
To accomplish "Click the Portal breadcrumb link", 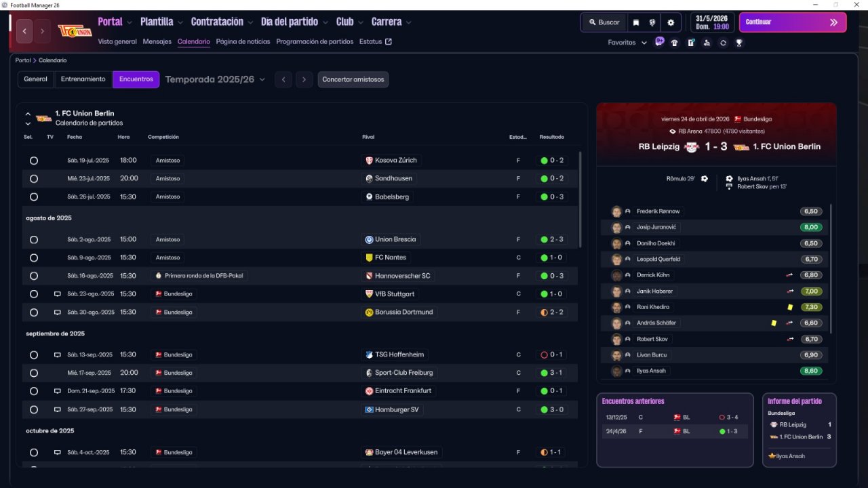I will [23, 60].
